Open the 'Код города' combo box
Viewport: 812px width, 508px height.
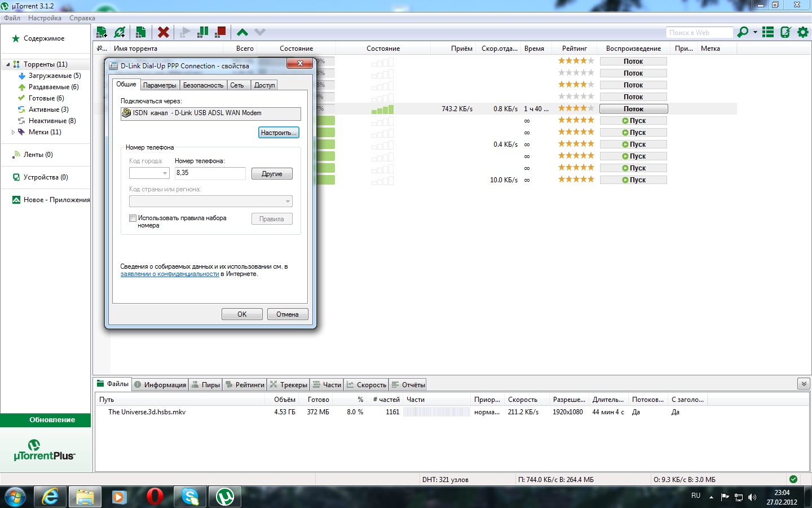pos(149,173)
